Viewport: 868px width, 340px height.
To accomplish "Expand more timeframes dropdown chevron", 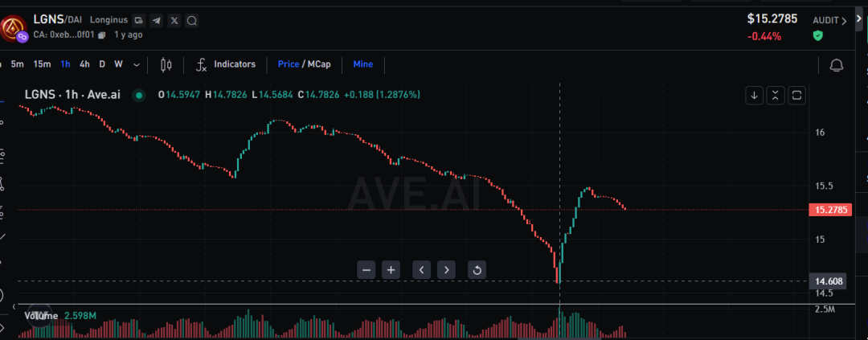I will point(137,64).
